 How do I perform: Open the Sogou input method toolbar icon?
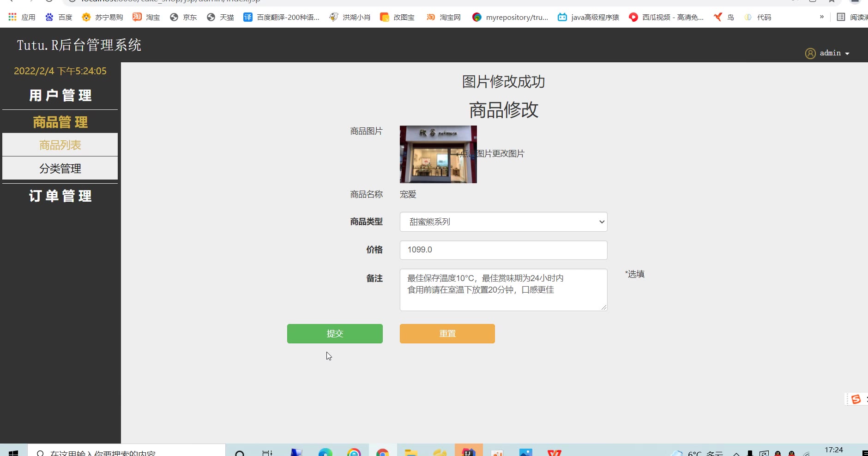click(856, 399)
